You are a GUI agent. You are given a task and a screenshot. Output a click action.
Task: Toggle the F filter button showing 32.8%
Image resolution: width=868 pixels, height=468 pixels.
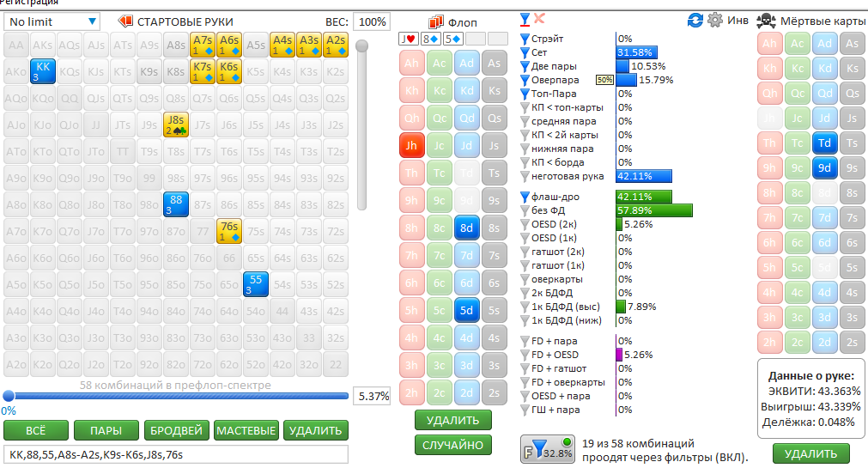[546, 449]
